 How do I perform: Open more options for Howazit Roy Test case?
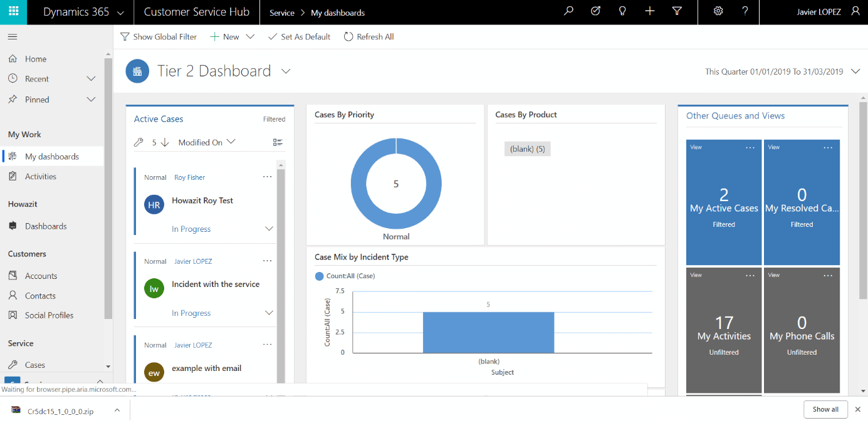pos(268,177)
